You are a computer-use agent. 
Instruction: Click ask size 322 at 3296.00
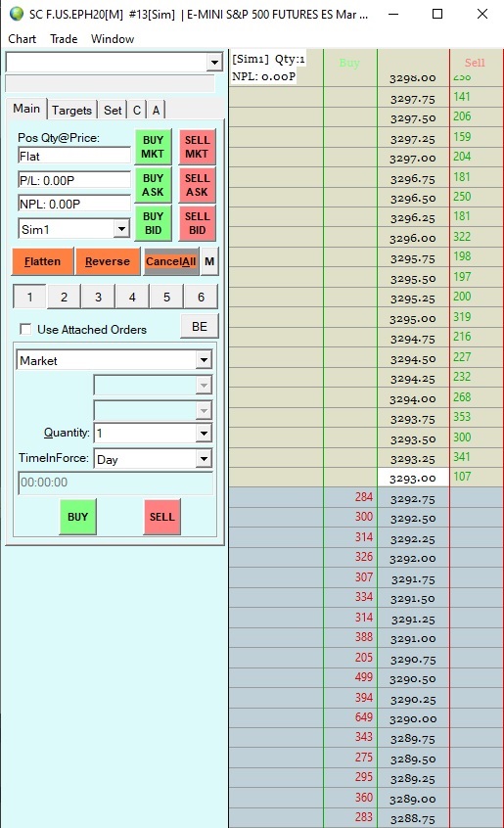[462, 237]
